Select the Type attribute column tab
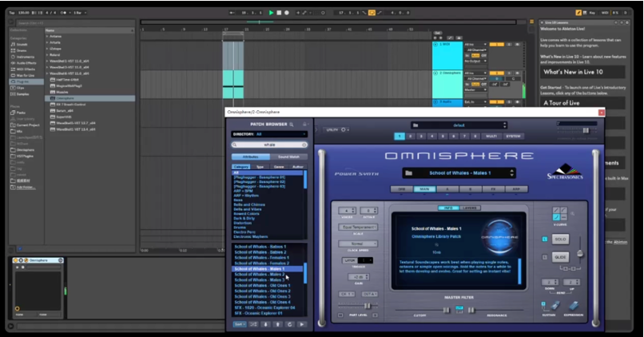644x337 pixels. 260,167
